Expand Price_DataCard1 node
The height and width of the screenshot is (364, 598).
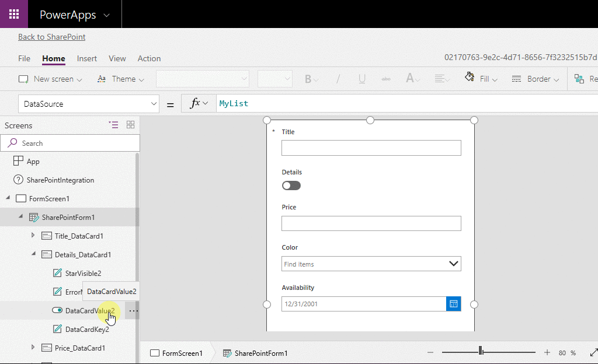coord(33,347)
